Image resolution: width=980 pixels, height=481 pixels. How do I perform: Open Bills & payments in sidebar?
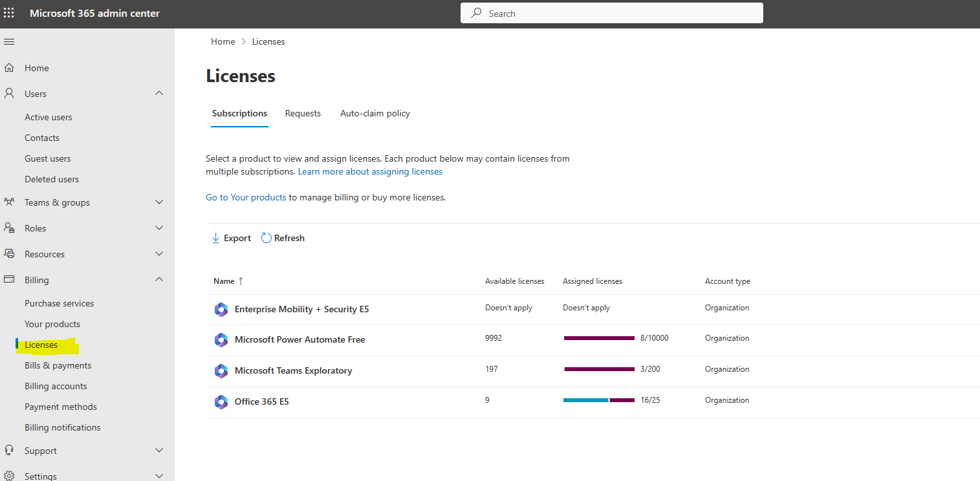[x=58, y=365]
